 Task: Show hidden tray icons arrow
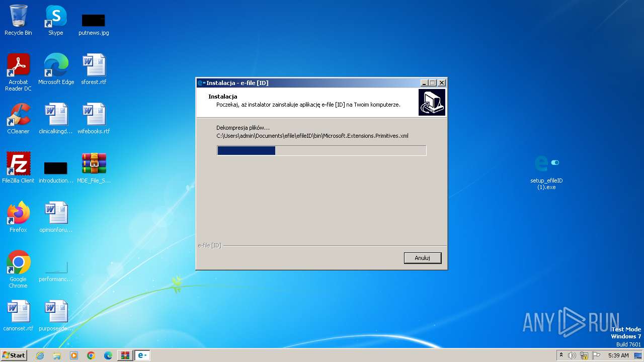point(561,355)
